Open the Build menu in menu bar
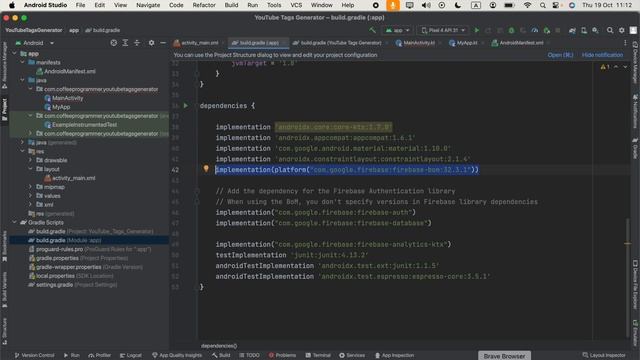Screen dimensions: 640x360 [231, 5]
